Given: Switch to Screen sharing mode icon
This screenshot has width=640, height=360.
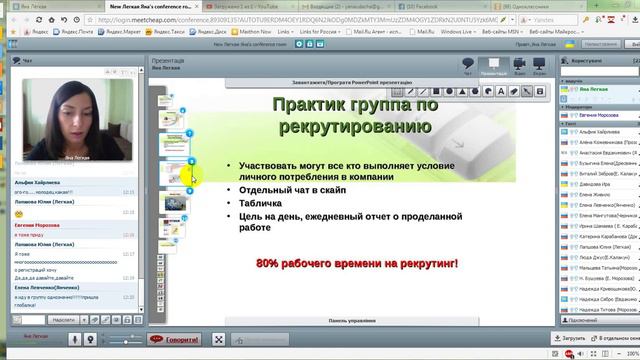Looking at the screenshot, I should [x=539, y=66].
